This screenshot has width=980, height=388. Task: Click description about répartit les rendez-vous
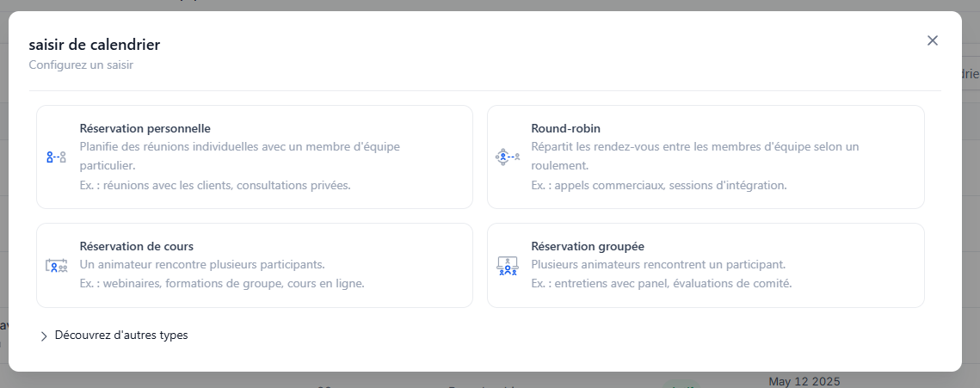pyautogui.click(x=695, y=157)
